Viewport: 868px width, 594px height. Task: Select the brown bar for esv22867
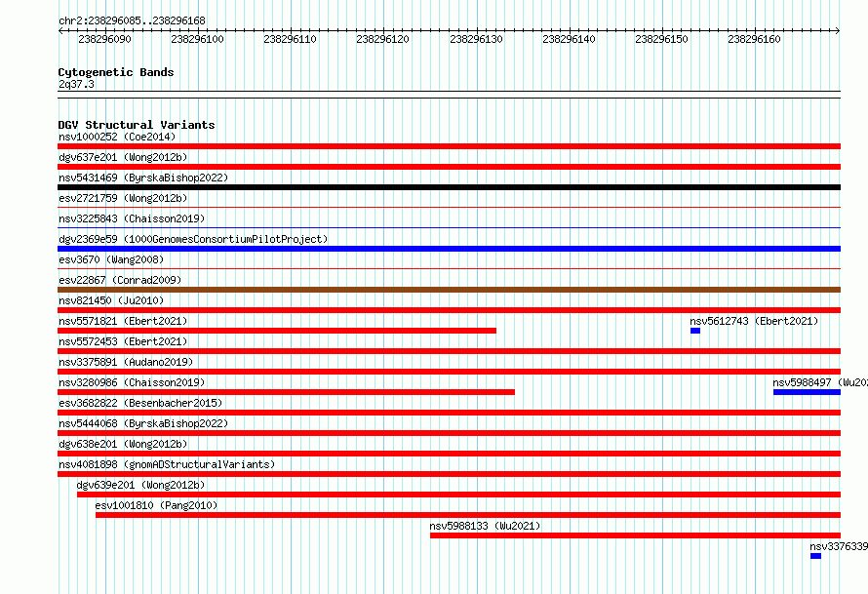(x=449, y=290)
